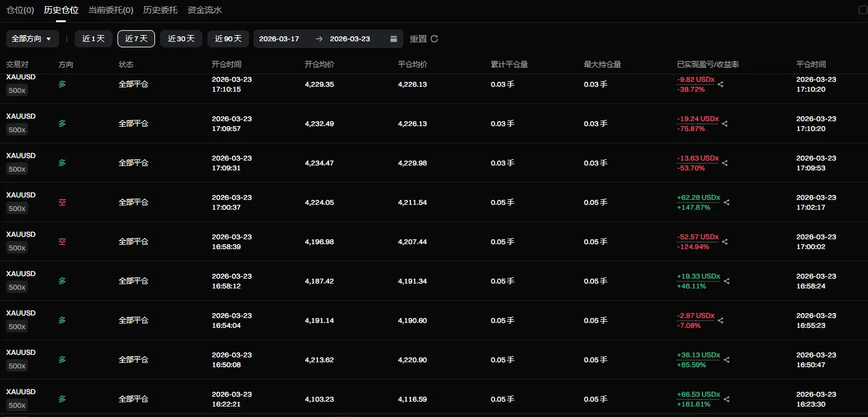Filter by 近90天
The image size is (868, 417).
pyautogui.click(x=228, y=39)
